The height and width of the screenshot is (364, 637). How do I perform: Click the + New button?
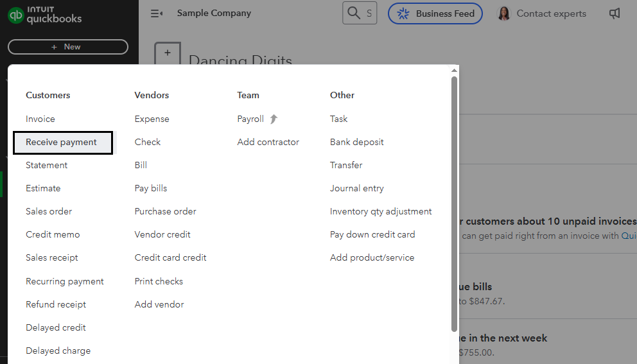[68, 47]
